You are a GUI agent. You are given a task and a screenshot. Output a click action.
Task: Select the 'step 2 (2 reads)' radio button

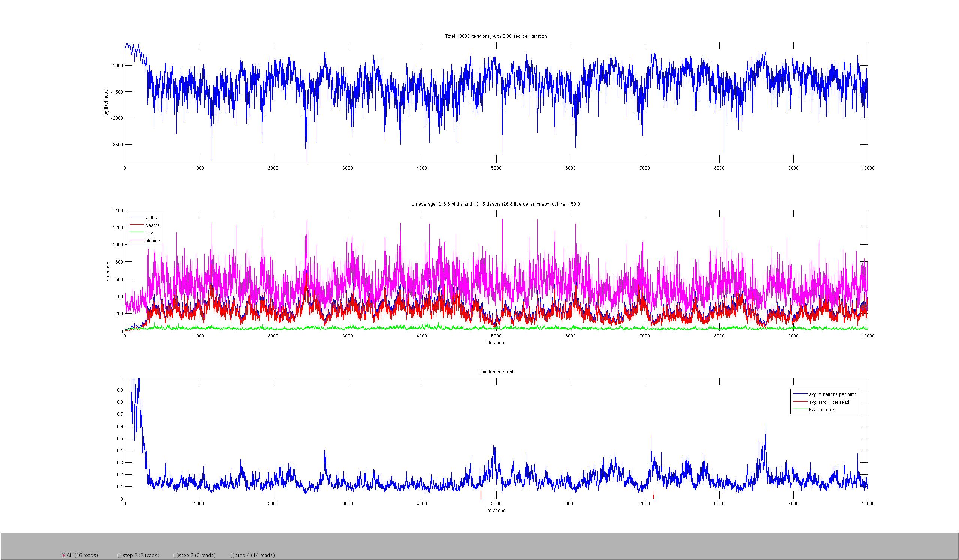pyautogui.click(x=120, y=556)
